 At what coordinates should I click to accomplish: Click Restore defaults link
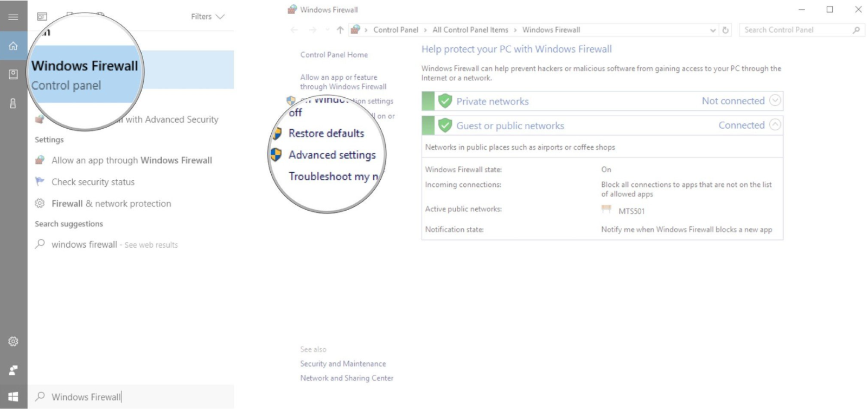point(326,133)
